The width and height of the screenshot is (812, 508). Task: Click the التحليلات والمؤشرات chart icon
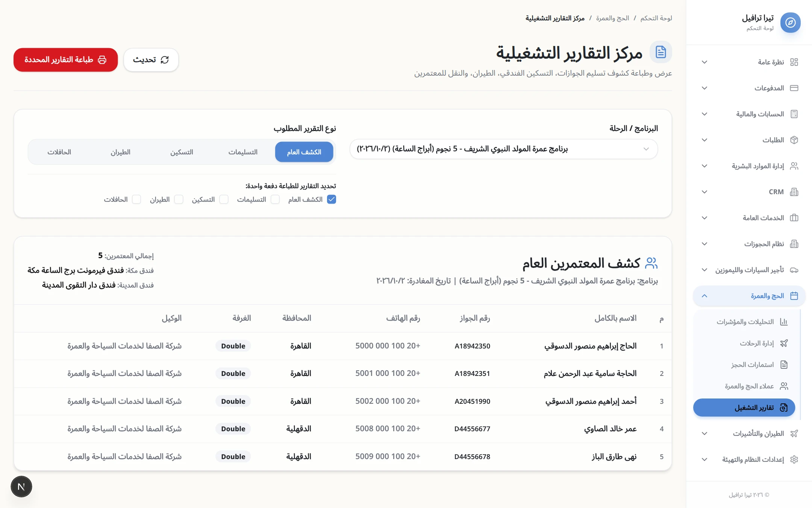coord(784,322)
